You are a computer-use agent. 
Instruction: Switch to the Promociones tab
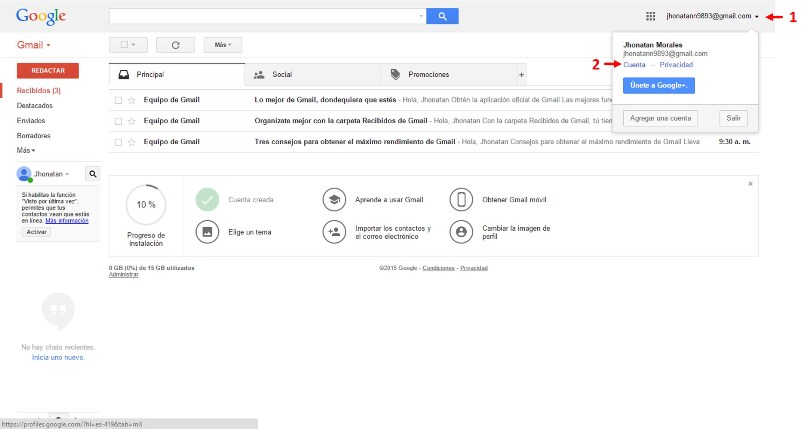click(448, 75)
